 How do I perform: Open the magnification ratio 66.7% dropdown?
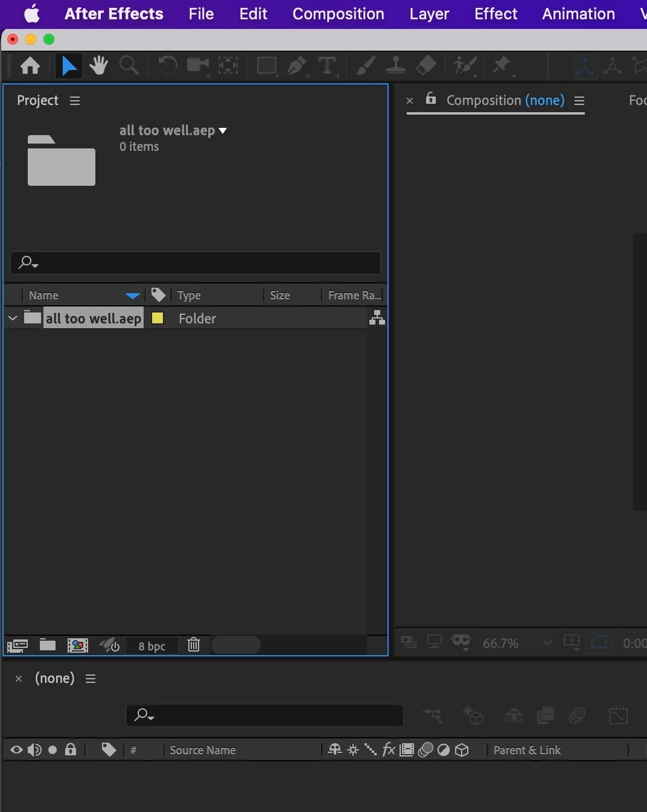pyautogui.click(x=517, y=643)
